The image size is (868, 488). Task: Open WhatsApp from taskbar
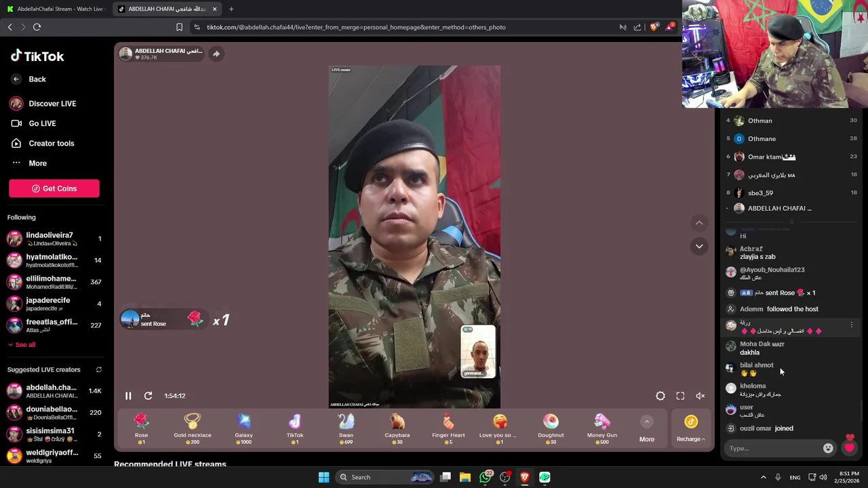(x=485, y=477)
